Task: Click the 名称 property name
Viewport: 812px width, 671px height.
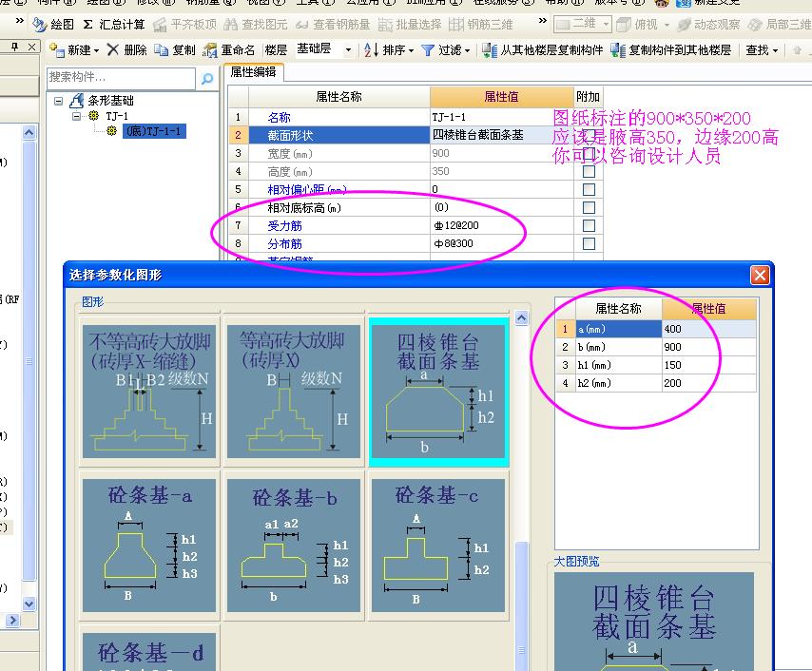Action: pyautogui.click(x=280, y=118)
